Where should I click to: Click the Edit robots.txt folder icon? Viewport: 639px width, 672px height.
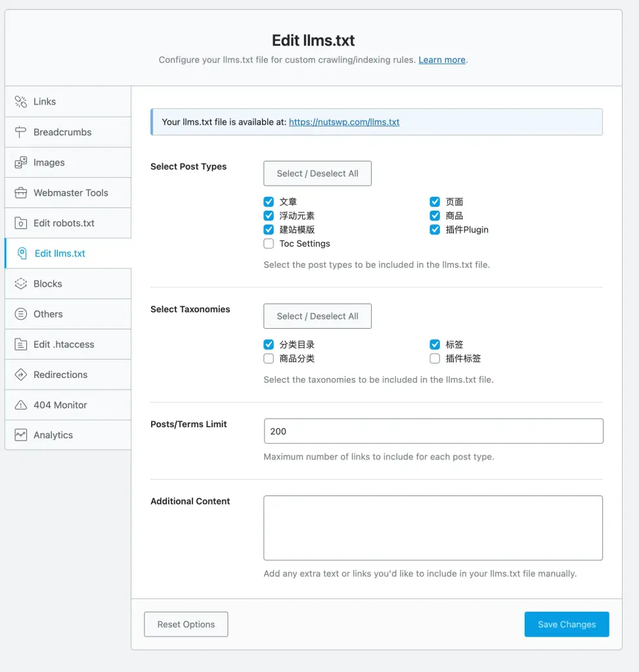[x=21, y=223]
